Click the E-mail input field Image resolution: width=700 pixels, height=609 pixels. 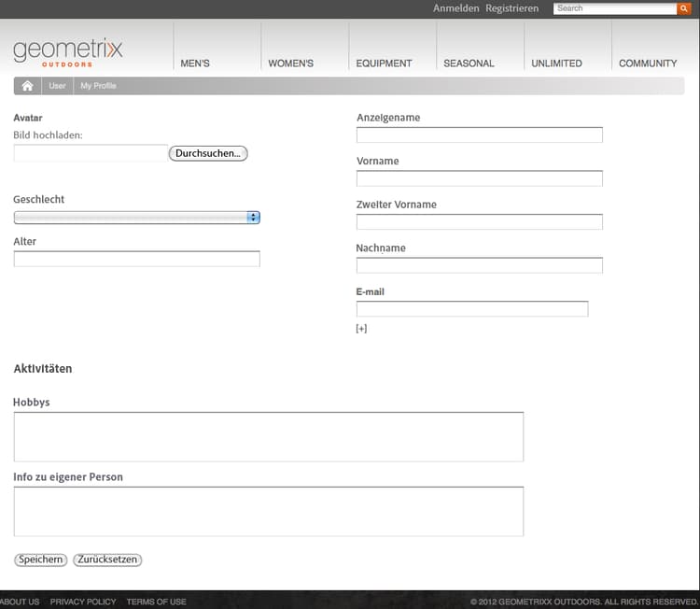pyautogui.click(x=472, y=309)
